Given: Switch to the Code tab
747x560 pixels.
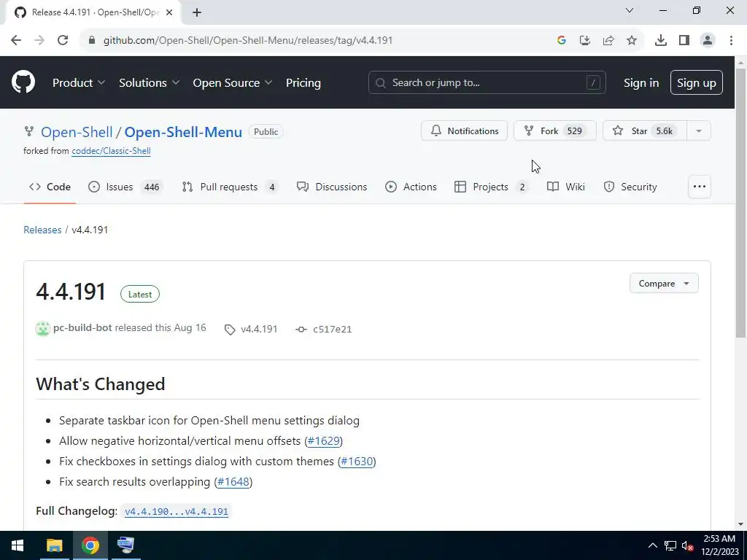Looking at the screenshot, I should (x=50, y=187).
